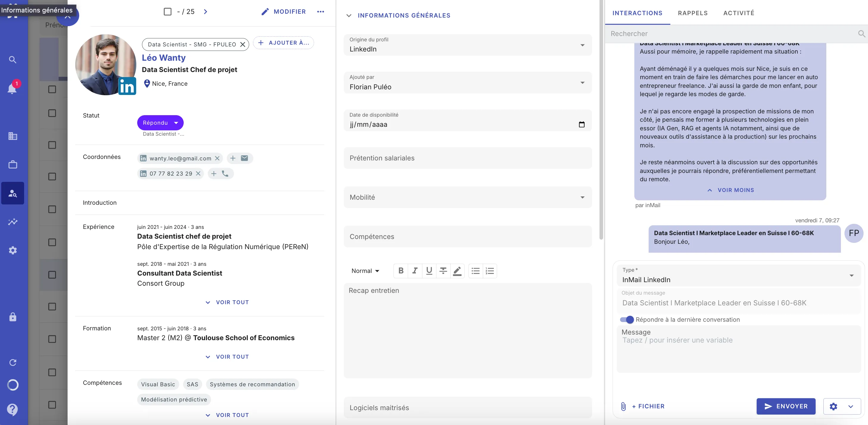The height and width of the screenshot is (425, 868).
Task: Open the 'Origine du profil' dropdown
Action: [x=583, y=45]
